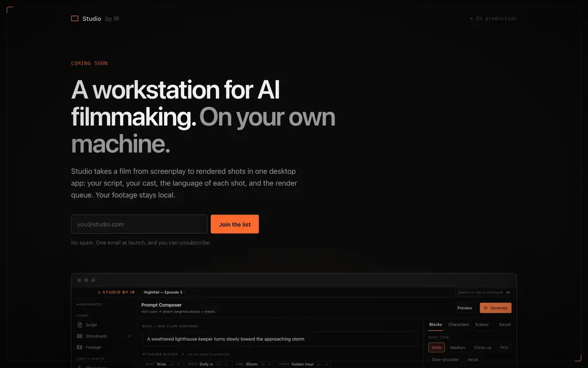Click the Golden hour attached block
588x368 pixels.
point(302,364)
